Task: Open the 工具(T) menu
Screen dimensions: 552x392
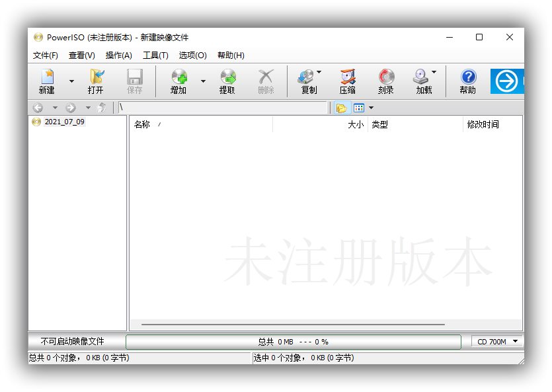Action: coord(155,56)
